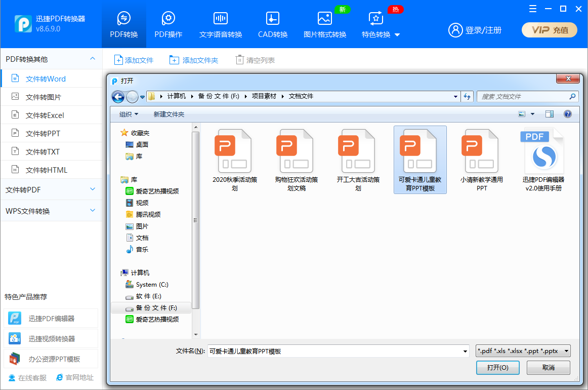The height and width of the screenshot is (390, 588).
Task: Open the 组织 menu
Action: point(129,114)
